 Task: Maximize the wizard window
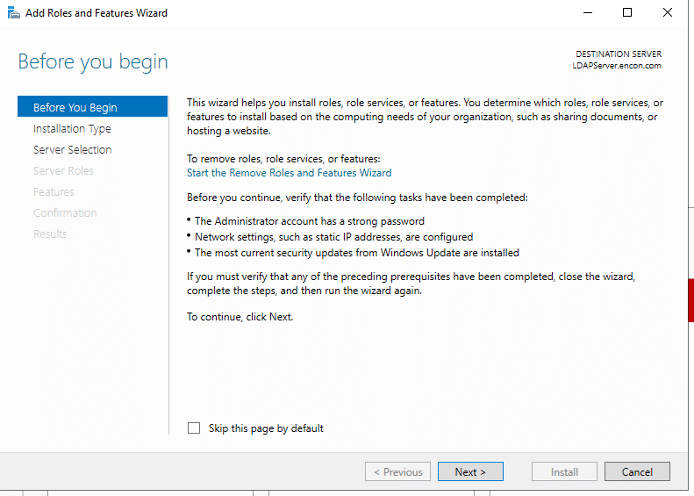point(627,13)
